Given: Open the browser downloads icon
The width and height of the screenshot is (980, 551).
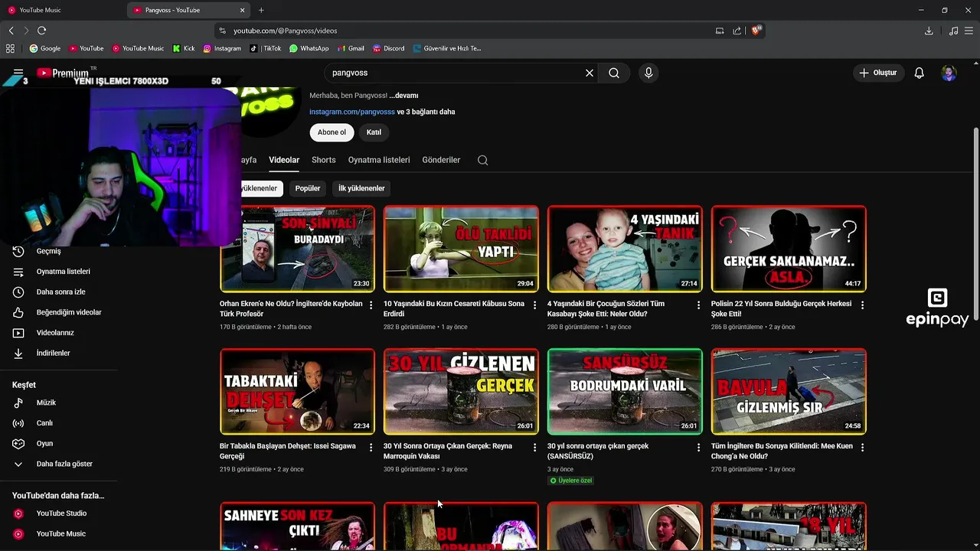Looking at the screenshot, I should coord(929,31).
